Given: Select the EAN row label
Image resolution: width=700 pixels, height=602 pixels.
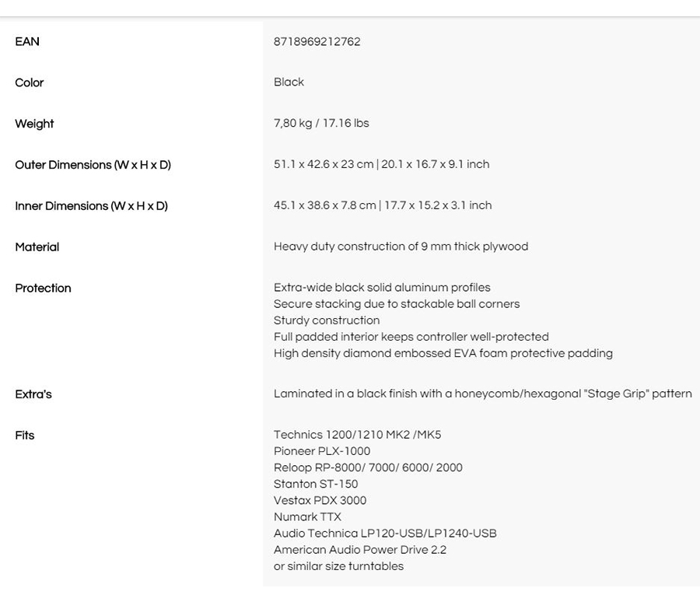Looking at the screenshot, I should tap(27, 42).
